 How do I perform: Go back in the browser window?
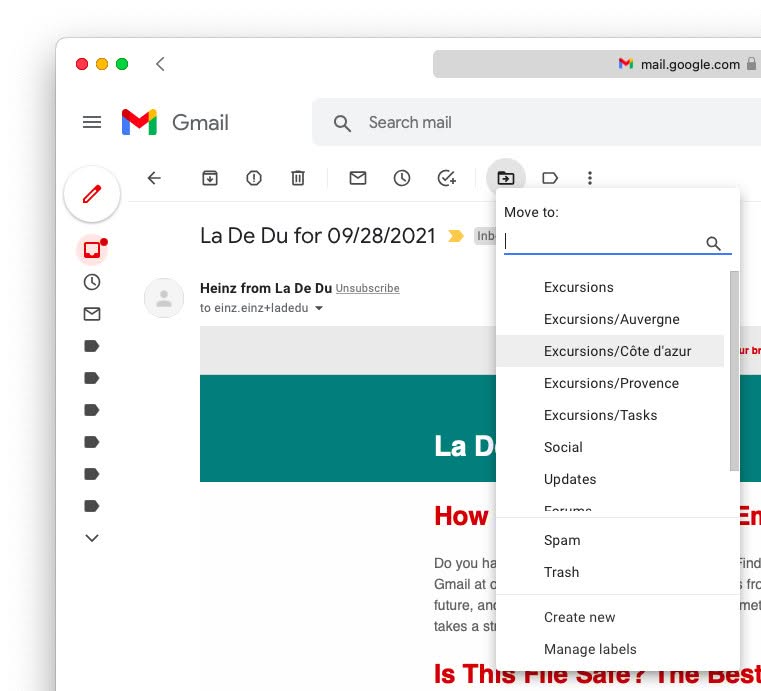click(160, 64)
